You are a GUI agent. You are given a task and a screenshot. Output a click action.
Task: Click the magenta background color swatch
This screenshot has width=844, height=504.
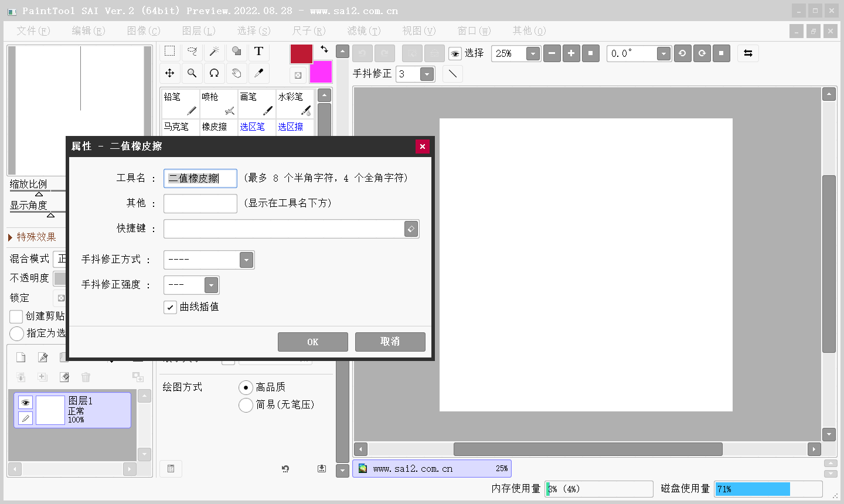click(322, 73)
